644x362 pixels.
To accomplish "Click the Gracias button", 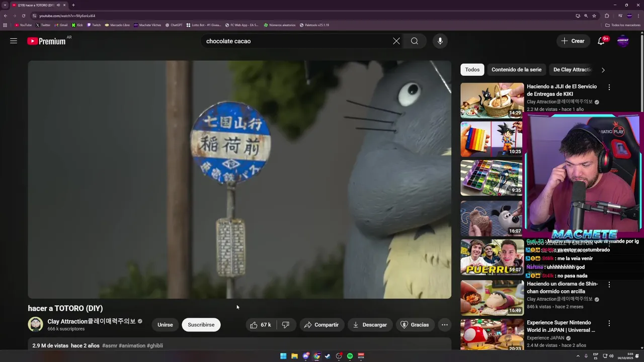I will pos(415,325).
